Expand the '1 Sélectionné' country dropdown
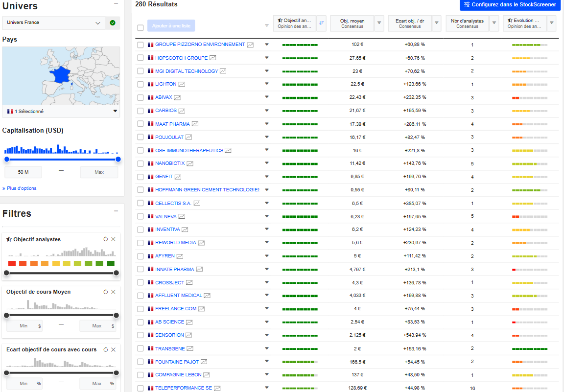Viewport: 564px width, 392px height. point(115,111)
